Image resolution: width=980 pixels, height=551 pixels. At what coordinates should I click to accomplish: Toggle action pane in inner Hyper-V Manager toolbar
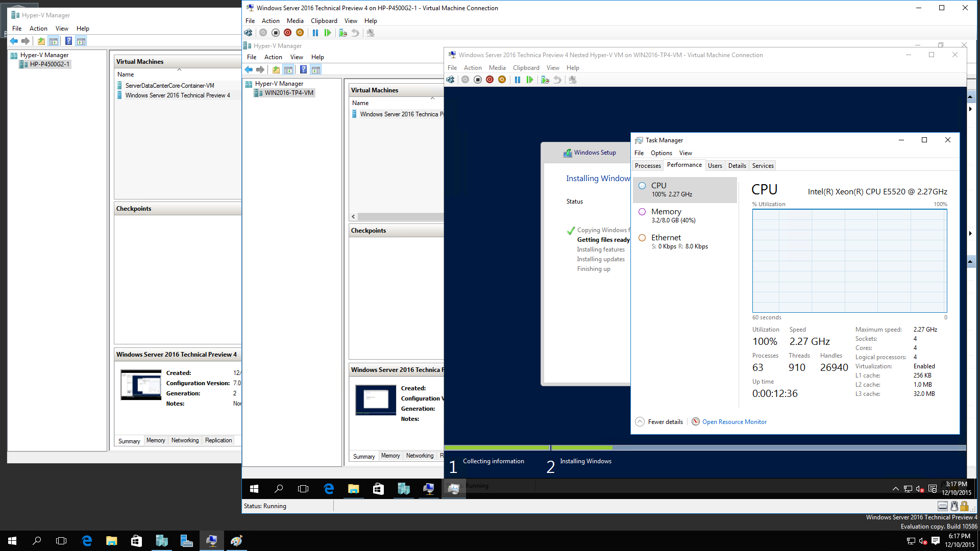[316, 69]
